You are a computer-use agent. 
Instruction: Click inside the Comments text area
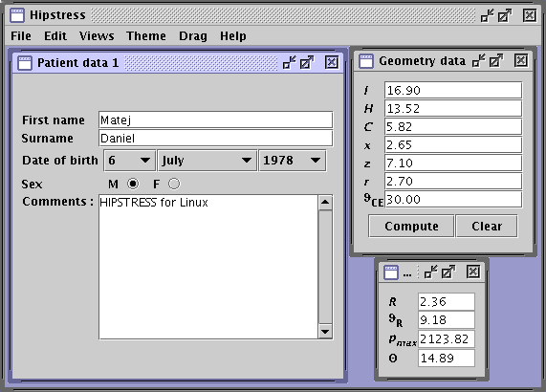click(x=208, y=267)
